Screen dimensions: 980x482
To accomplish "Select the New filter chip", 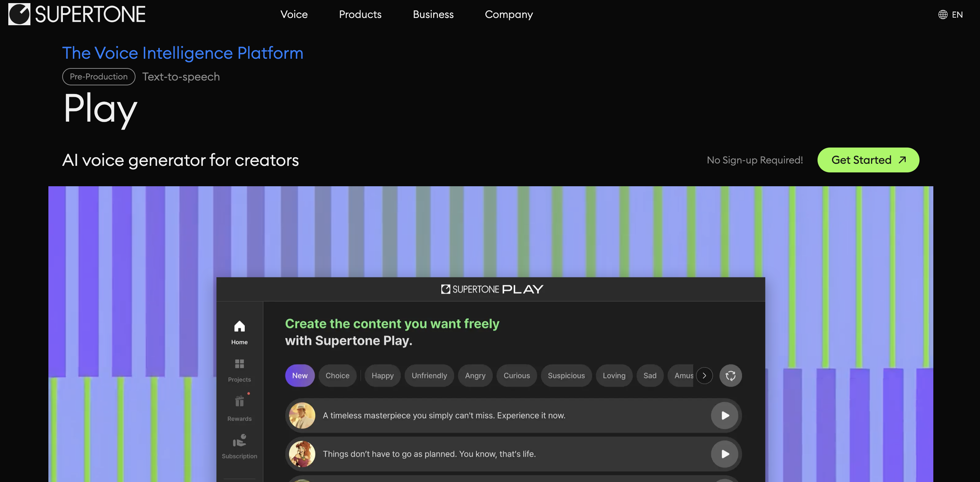I will [x=300, y=376].
